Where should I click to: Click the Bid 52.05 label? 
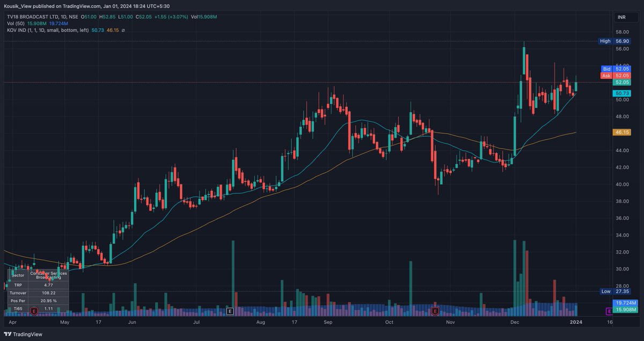pos(616,69)
